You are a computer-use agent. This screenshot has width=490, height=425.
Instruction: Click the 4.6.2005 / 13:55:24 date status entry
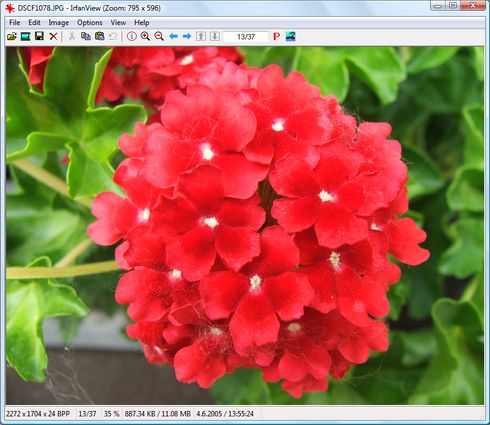tap(225, 414)
